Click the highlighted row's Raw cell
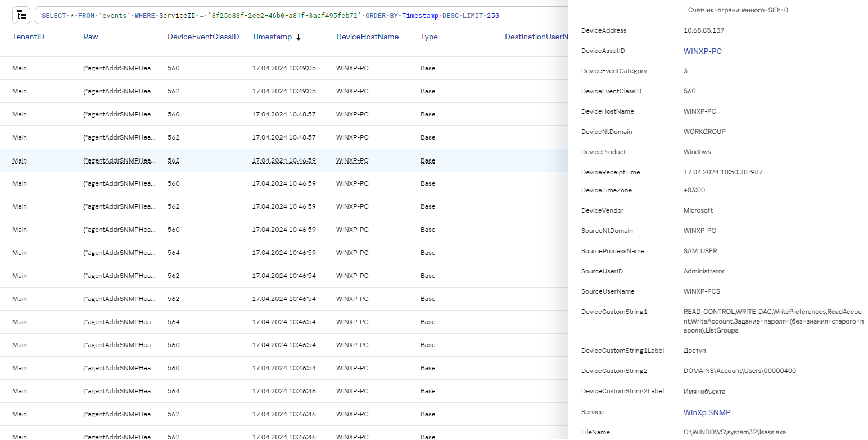 119,160
